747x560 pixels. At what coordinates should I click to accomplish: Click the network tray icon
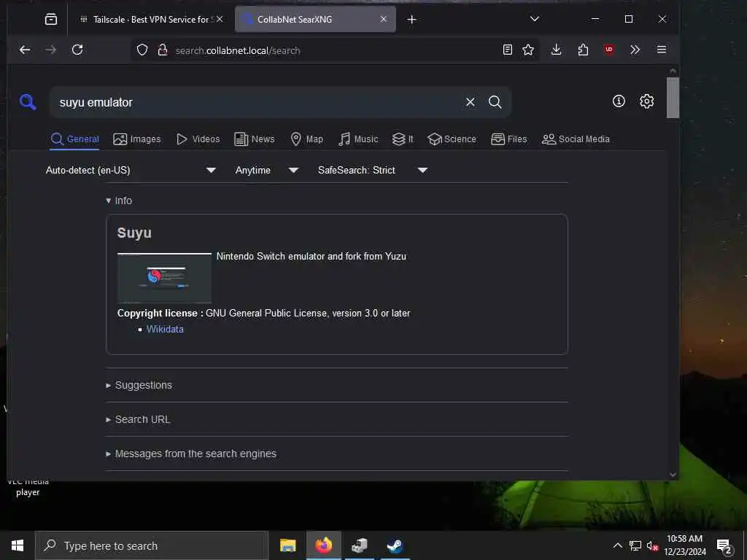[635, 545]
